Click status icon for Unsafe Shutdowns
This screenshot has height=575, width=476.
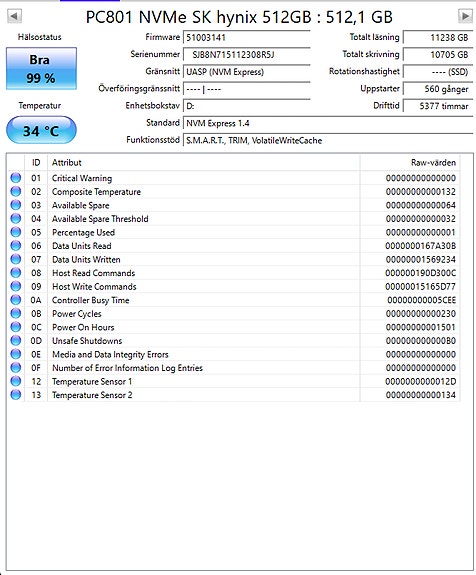(16, 341)
